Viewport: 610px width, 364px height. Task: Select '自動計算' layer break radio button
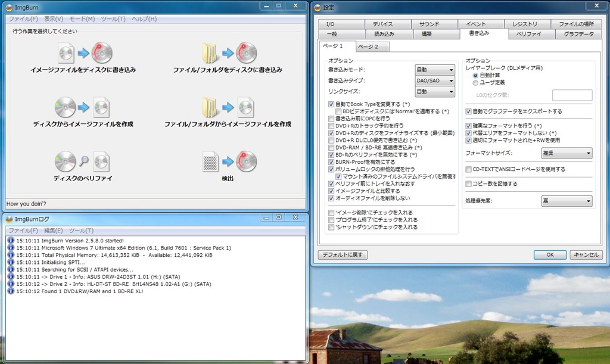coord(475,75)
